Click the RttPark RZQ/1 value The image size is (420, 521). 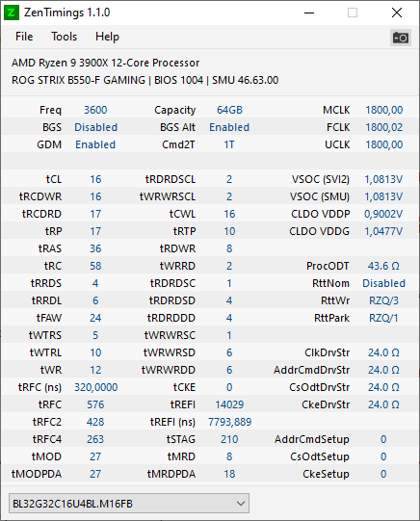[x=383, y=318]
